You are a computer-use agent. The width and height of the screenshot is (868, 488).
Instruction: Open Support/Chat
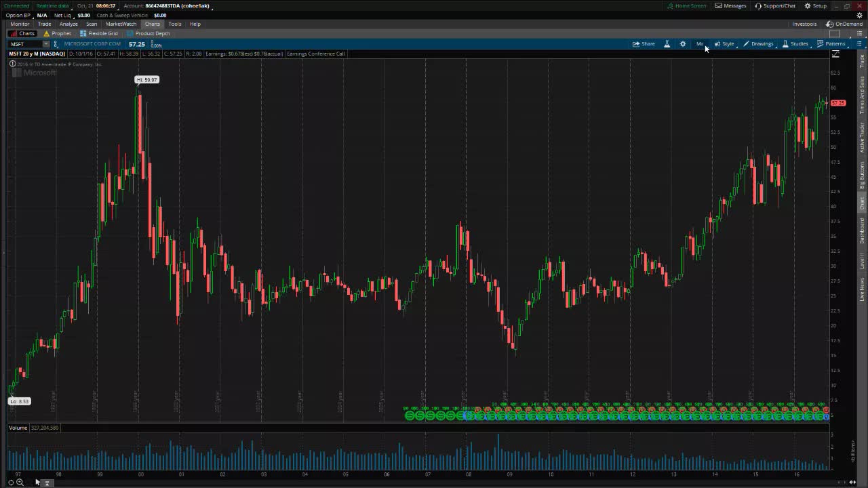[x=775, y=5]
